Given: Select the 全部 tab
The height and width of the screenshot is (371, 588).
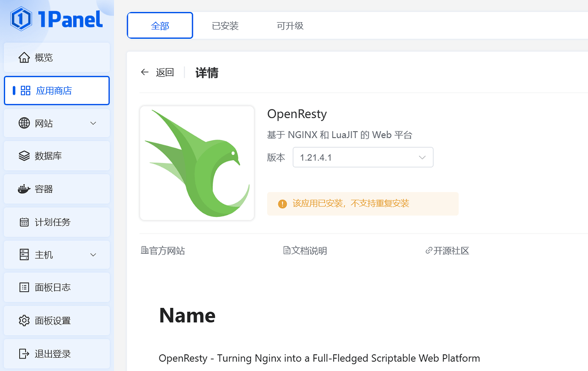Looking at the screenshot, I should pos(160,25).
